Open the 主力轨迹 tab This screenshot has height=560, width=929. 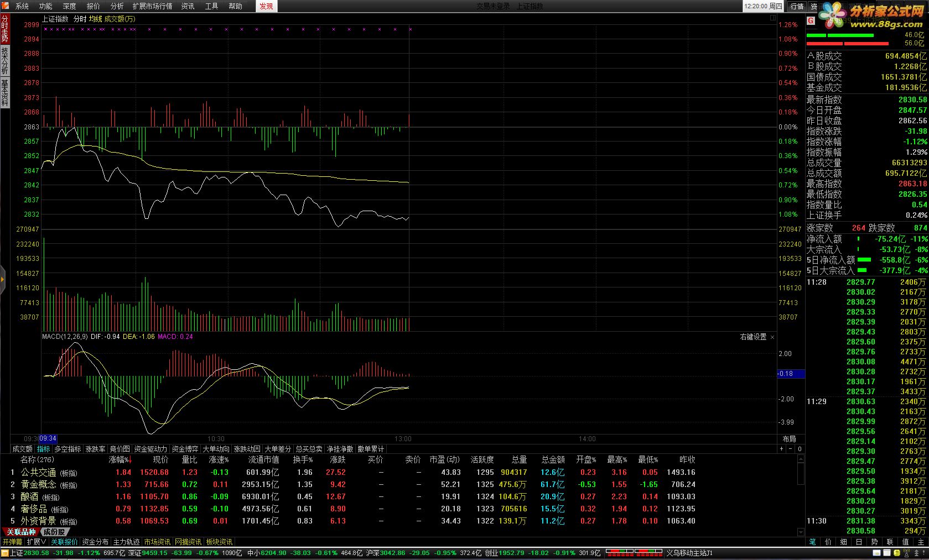tap(126, 542)
